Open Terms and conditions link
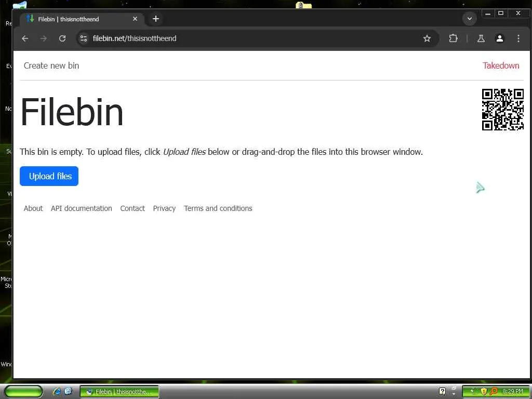The height and width of the screenshot is (399, 532). [218, 208]
